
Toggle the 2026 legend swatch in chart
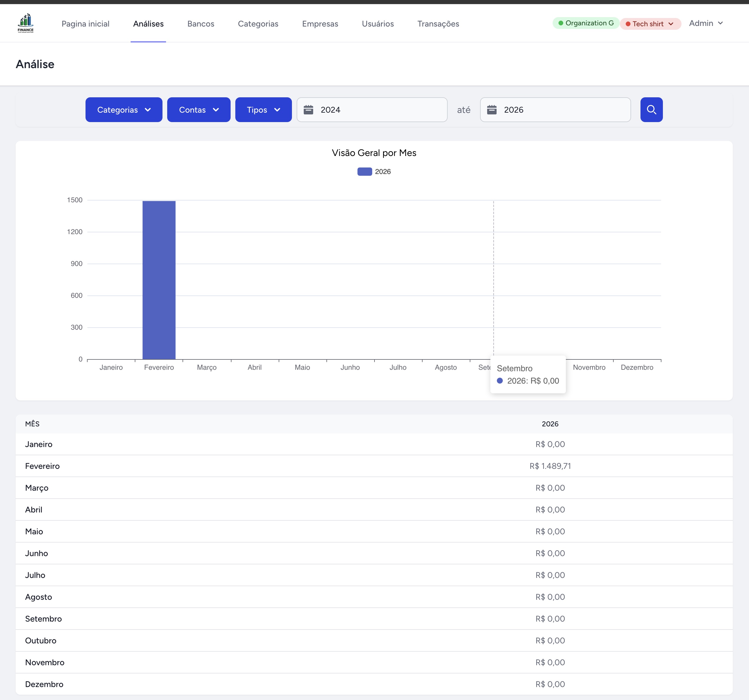tap(365, 172)
